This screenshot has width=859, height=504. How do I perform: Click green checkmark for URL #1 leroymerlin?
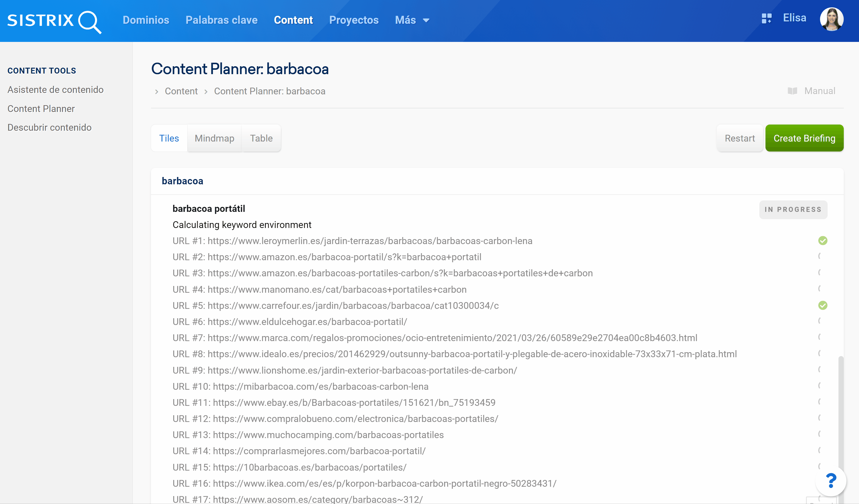click(x=823, y=241)
